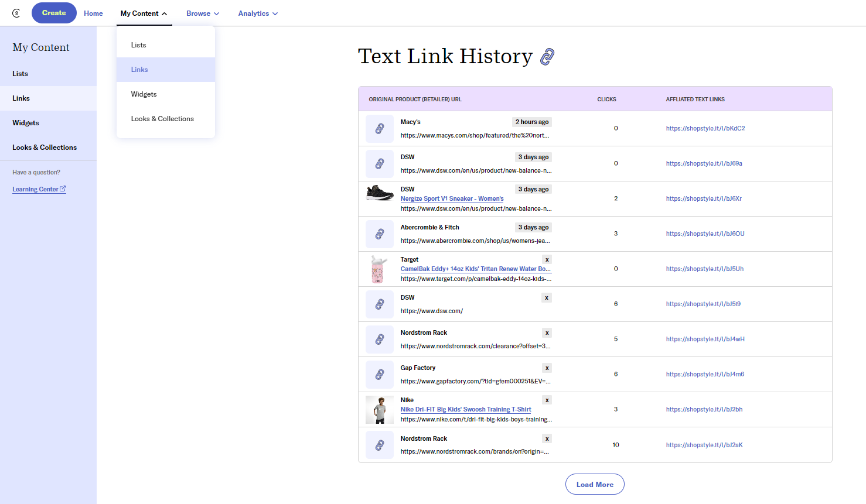Open the Nergize Sport V1 Sneaker link

[x=452, y=199]
